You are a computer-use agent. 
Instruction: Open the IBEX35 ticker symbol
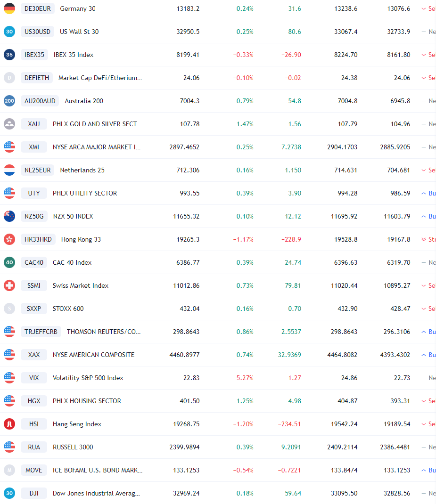pos(34,55)
